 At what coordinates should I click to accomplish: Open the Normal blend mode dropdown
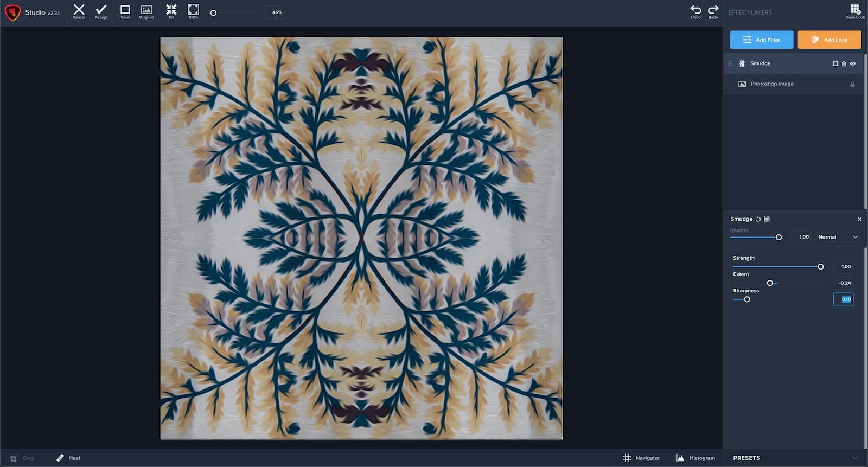click(x=837, y=237)
